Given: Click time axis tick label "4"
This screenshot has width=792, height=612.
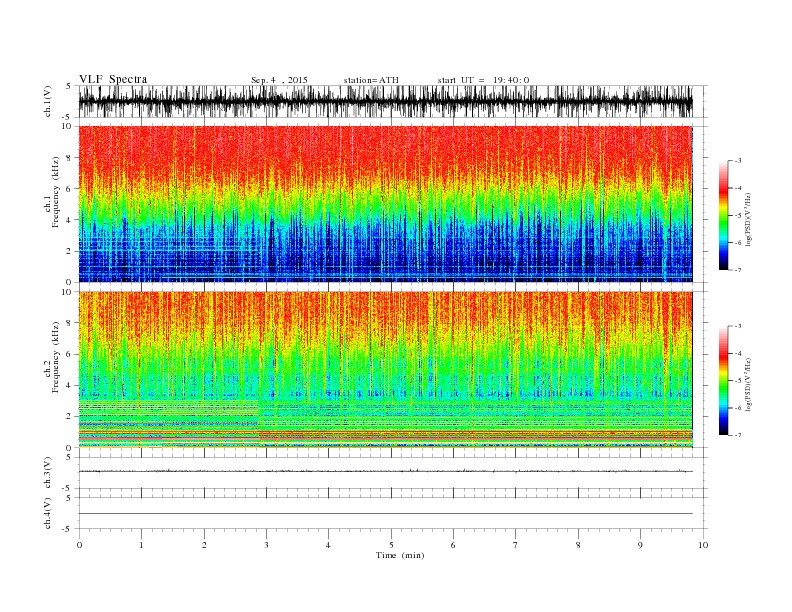Looking at the screenshot, I should [x=328, y=545].
